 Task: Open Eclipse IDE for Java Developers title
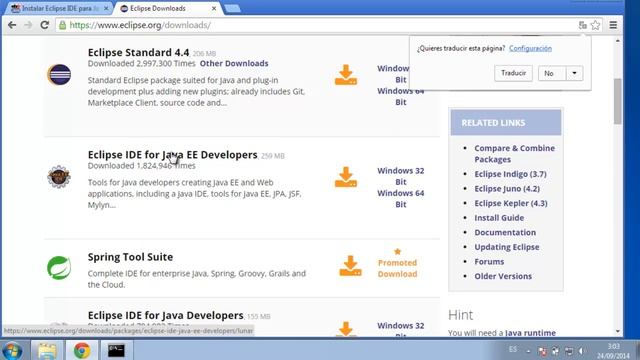tap(166, 315)
